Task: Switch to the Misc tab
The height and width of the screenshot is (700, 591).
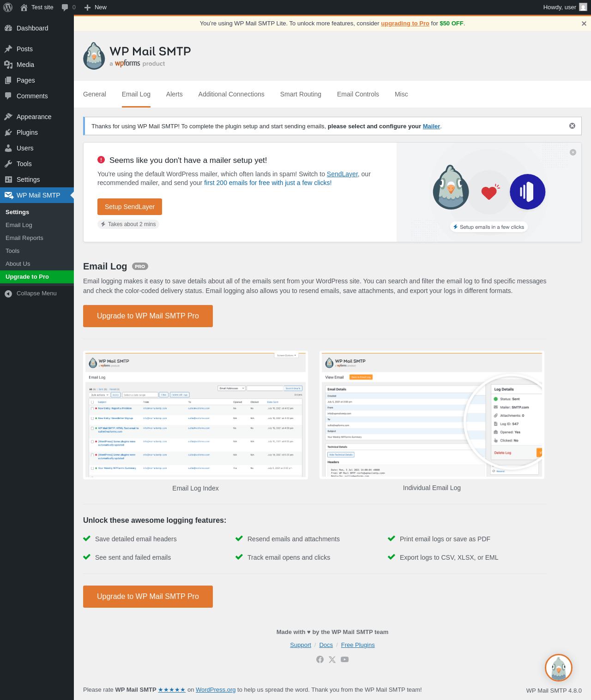Action: point(401,94)
